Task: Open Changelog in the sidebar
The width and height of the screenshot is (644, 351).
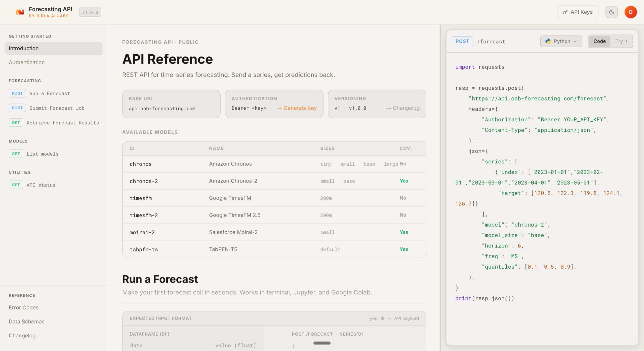Action: click(x=22, y=336)
